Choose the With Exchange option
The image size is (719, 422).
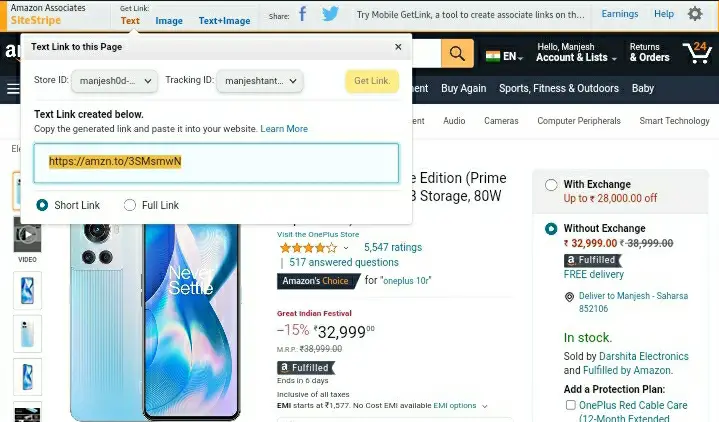551,185
